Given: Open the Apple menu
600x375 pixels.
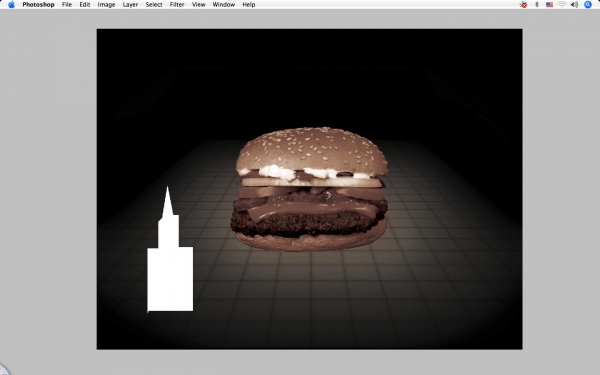Looking at the screenshot, I should (x=11, y=5).
